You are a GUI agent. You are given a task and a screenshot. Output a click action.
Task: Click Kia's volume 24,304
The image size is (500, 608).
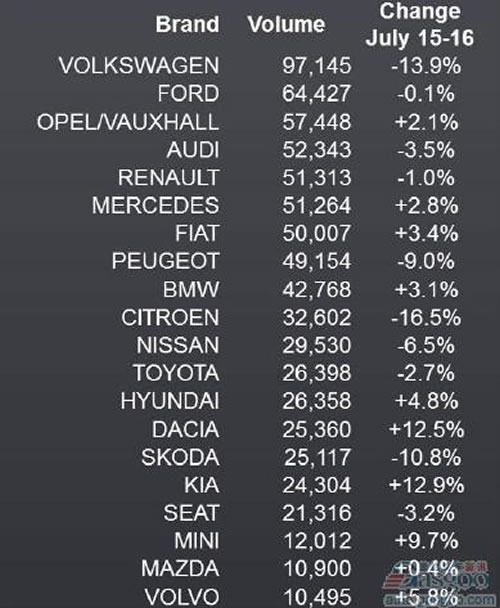(x=317, y=485)
